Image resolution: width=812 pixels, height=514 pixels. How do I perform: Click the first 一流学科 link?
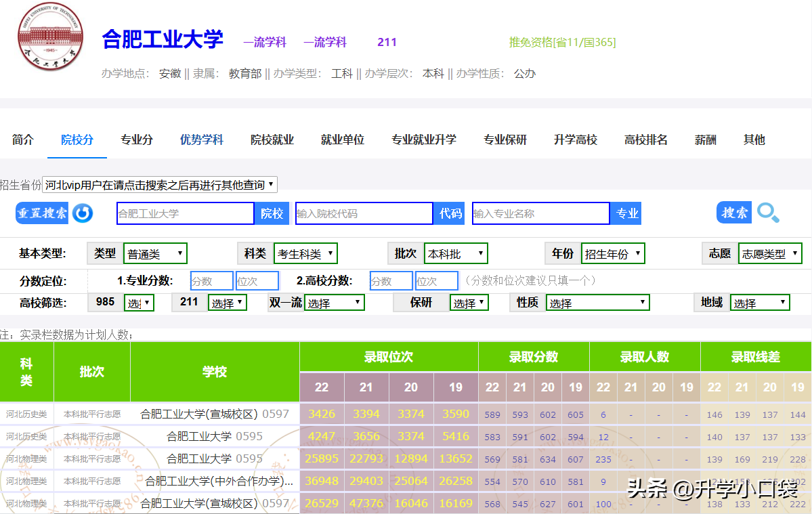coord(265,43)
